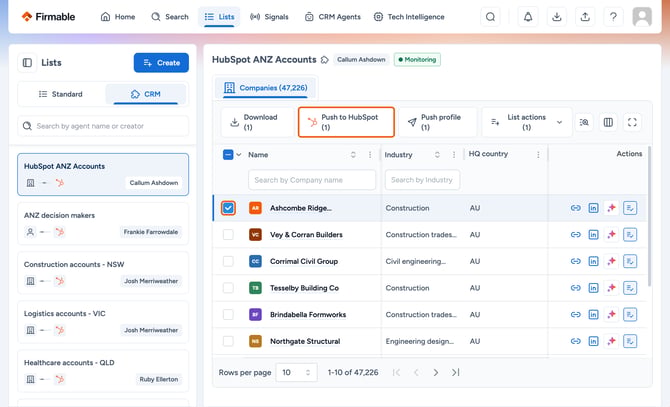The image size is (670, 407).
Task: Click Download (1) button
Action: (258, 122)
